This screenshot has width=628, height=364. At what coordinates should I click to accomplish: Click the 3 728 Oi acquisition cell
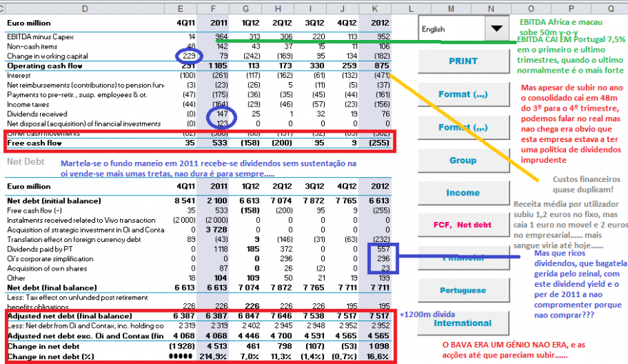tap(217, 230)
